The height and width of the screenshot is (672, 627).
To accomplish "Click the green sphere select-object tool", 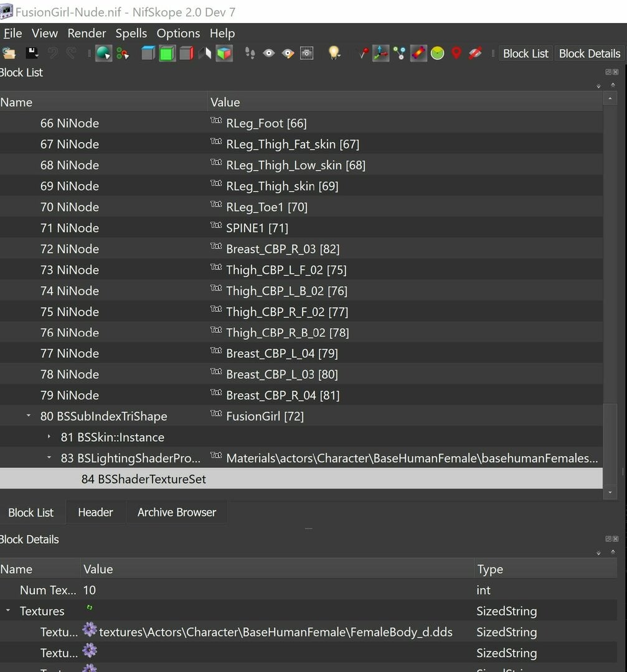I will coord(103,53).
